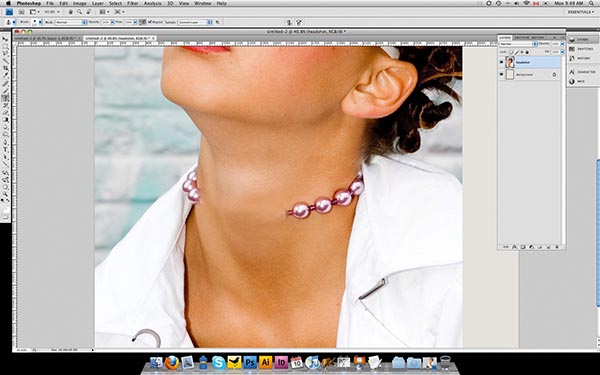Screen dimensions: 600x375
Task: Select the Rectangular Marquee tool
Action: tap(5, 46)
